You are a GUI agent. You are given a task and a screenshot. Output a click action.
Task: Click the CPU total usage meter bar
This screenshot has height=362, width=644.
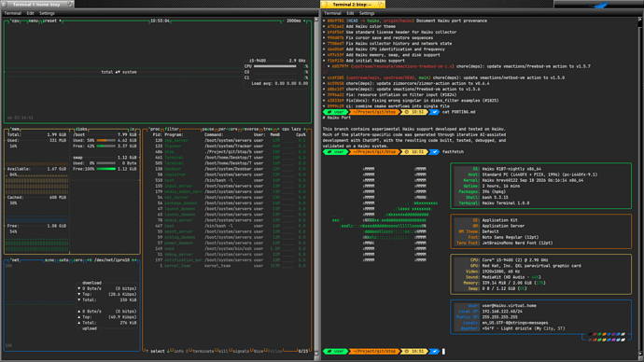click(x=274, y=66)
